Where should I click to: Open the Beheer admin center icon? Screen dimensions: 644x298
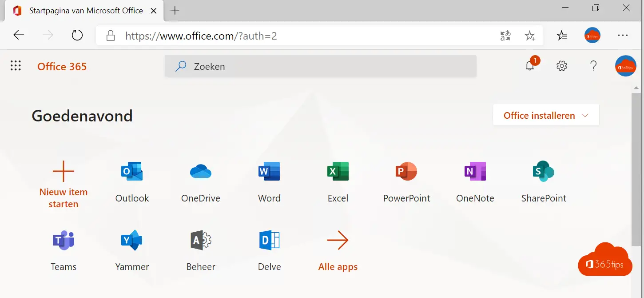click(x=201, y=241)
